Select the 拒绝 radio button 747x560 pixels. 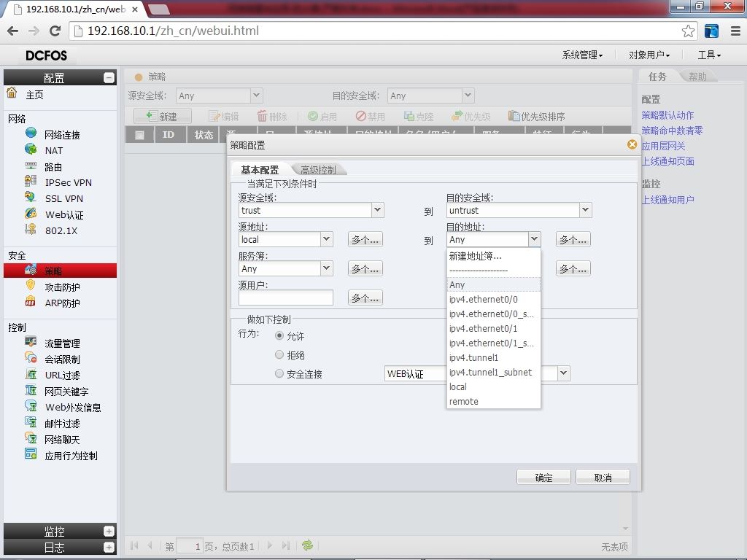coord(279,355)
